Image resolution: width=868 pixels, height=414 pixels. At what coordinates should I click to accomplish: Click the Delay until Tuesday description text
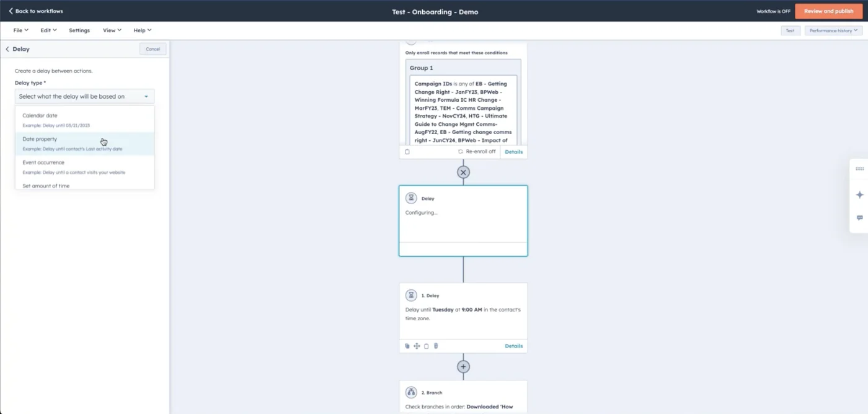463,314
